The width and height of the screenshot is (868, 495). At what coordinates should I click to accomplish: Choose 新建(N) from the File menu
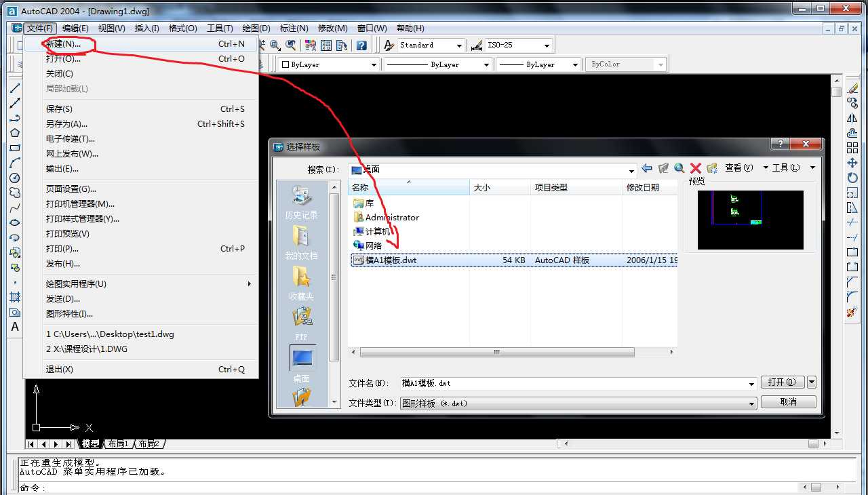(141, 44)
